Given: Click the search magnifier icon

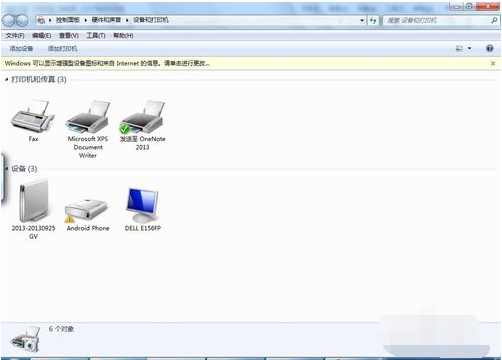Looking at the screenshot, I should [494, 21].
